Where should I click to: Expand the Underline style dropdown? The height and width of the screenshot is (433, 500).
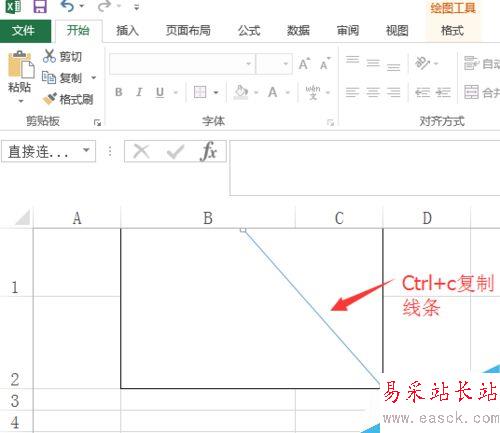(176, 92)
